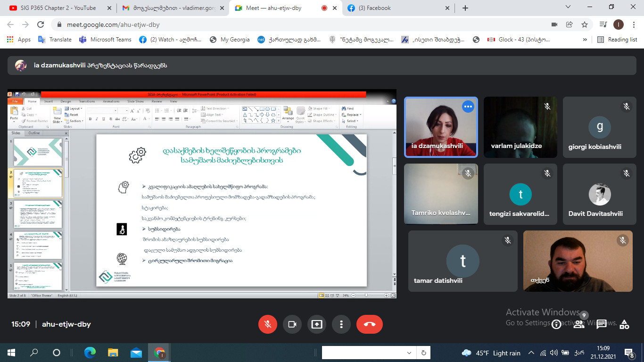Open meeting details info icon
Viewport: 644px width, 362px height.
pos(557,324)
